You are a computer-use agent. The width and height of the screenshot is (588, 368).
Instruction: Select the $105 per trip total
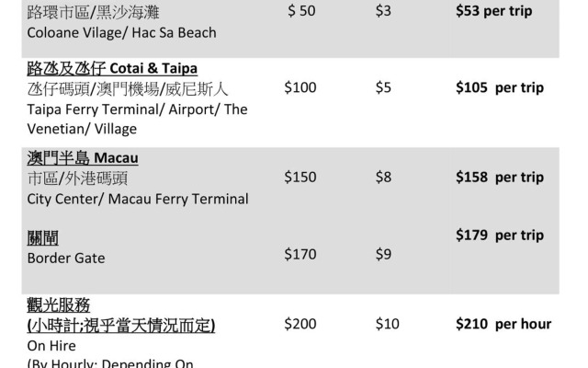(x=500, y=87)
